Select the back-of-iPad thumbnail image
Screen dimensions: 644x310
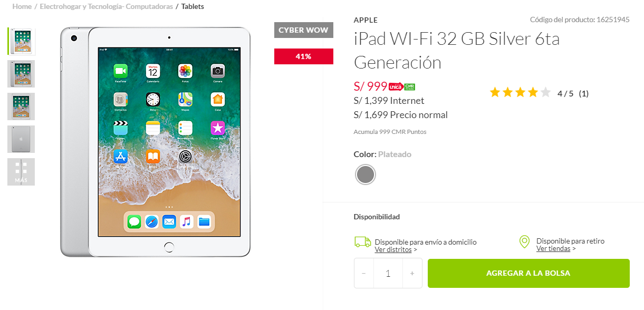pyautogui.click(x=21, y=139)
